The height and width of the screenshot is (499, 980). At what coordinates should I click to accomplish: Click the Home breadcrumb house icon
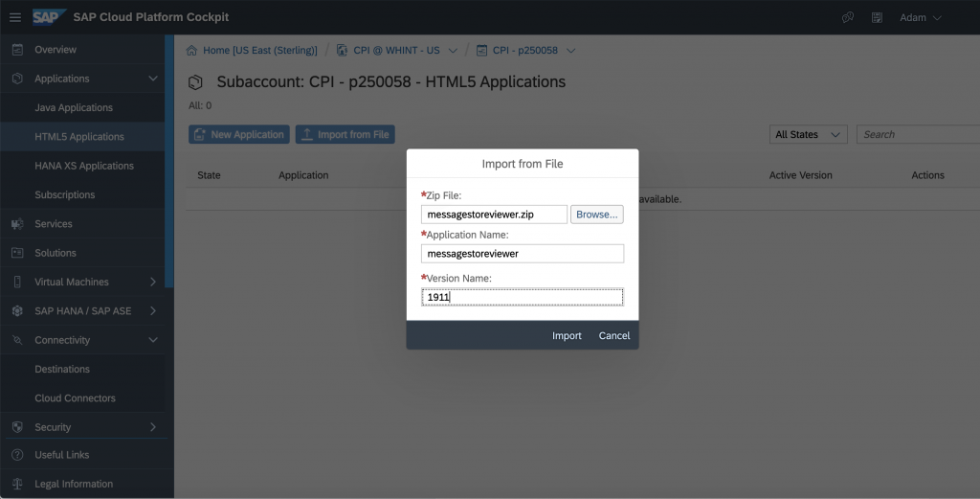(191, 50)
